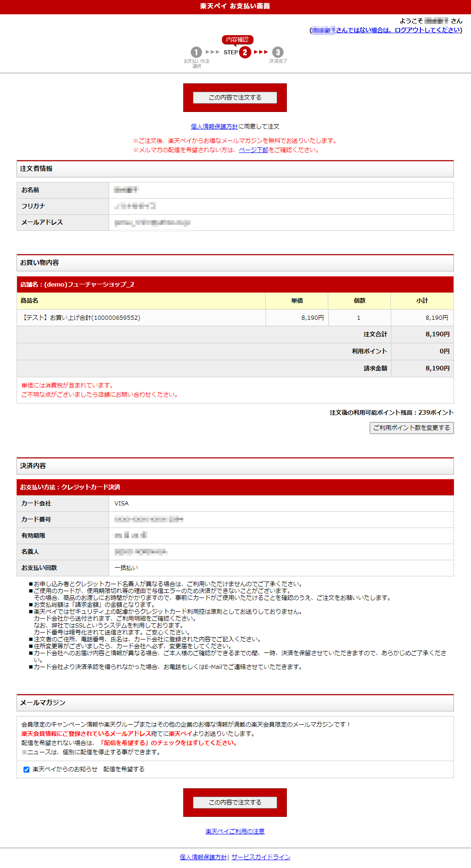Click the 個数 column header

[x=360, y=300]
